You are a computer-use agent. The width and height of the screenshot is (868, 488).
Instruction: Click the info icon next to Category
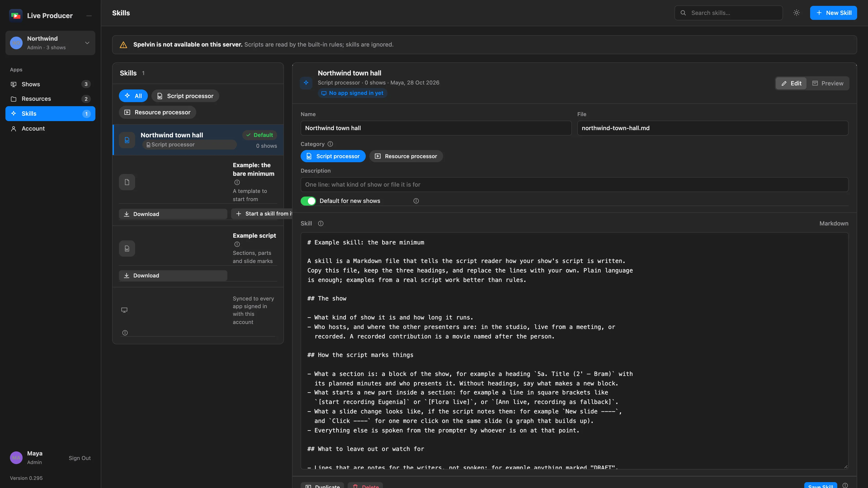pyautogui.click(x=330, y=144)
